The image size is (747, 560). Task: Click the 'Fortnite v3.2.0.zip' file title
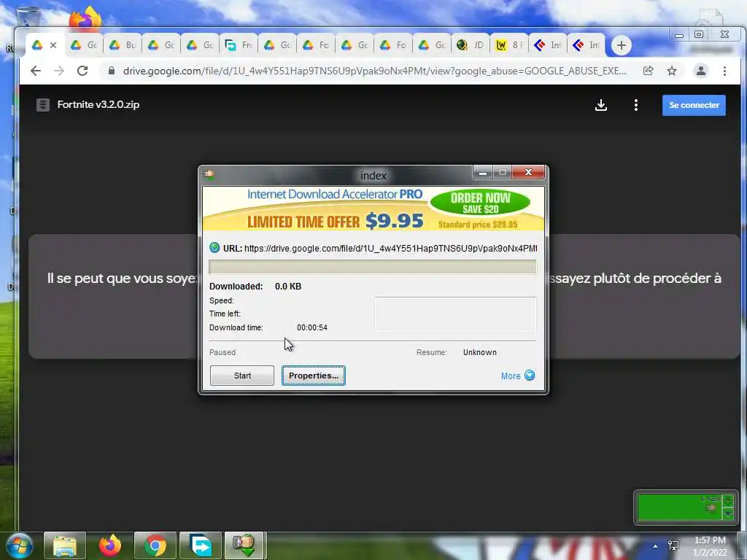pyautogui.click(x=98, y=105)
